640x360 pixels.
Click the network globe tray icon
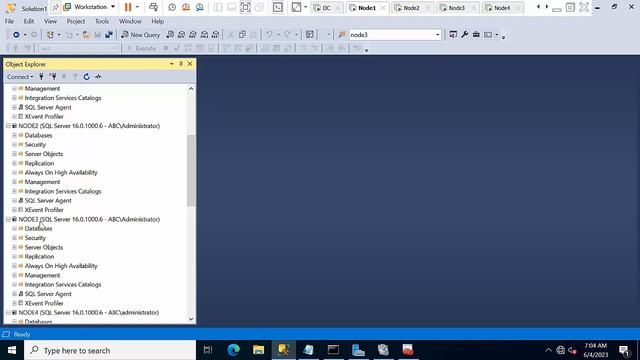(560, 350)
